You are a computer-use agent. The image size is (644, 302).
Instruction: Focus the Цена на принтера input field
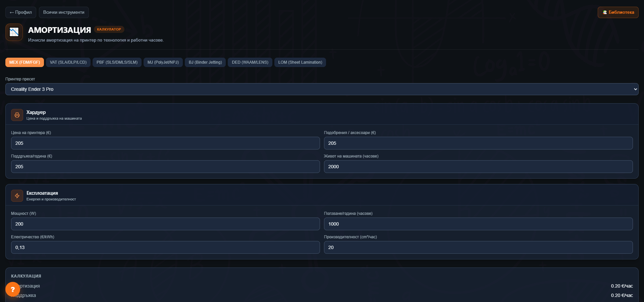click(165, 143)
